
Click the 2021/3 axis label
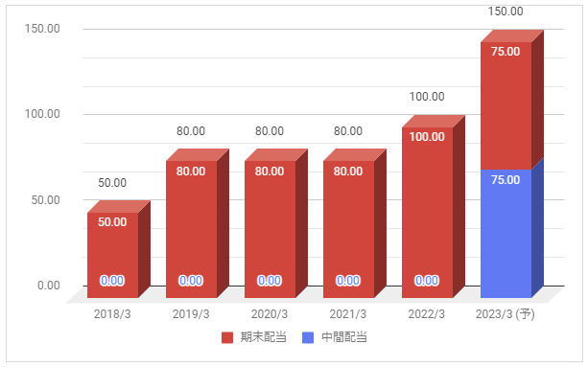pyautogui.click(x=348, y=314)
